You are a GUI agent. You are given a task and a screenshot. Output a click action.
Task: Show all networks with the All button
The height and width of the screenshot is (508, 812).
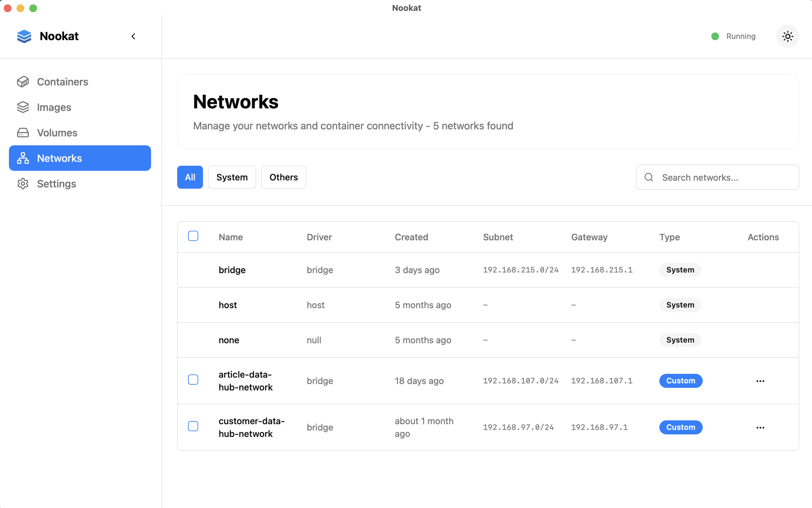point(190,178)
